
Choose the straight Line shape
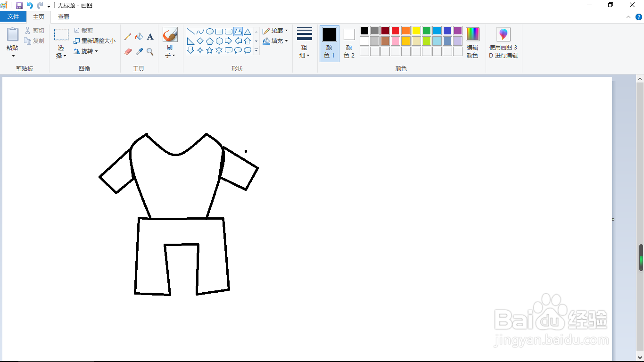point(191,32)
